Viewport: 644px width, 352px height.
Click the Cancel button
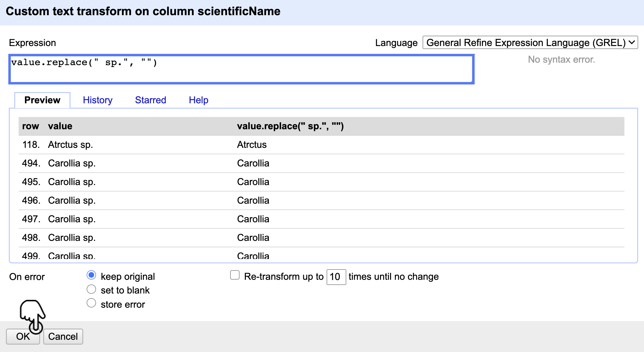[63, 337]
